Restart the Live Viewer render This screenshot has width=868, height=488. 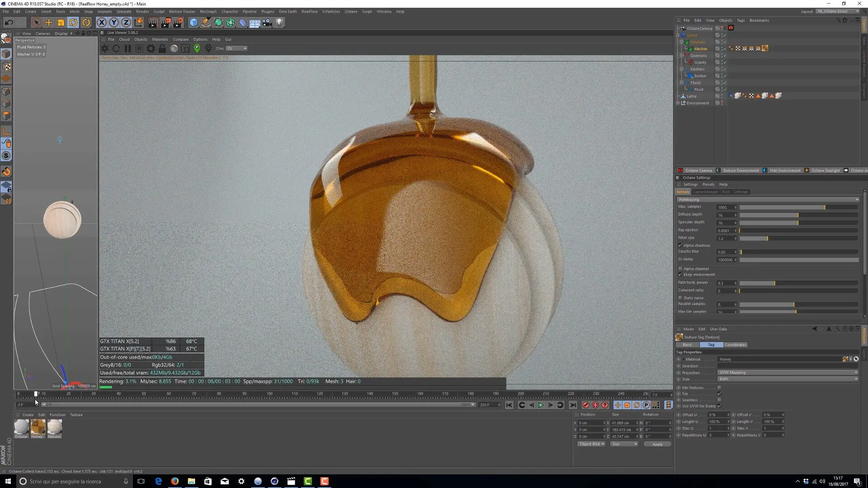pyautogui.click(x=116, y=48)
